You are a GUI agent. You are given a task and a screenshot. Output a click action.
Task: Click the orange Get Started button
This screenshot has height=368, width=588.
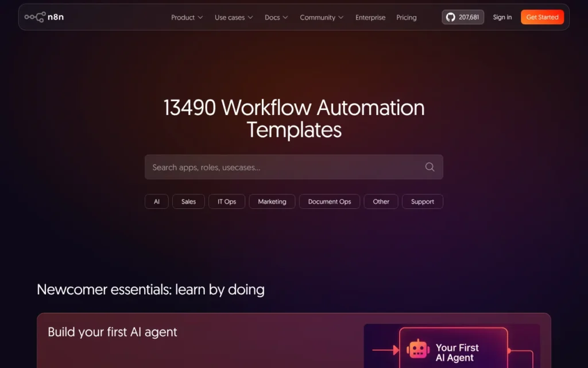tap(542, 17)
